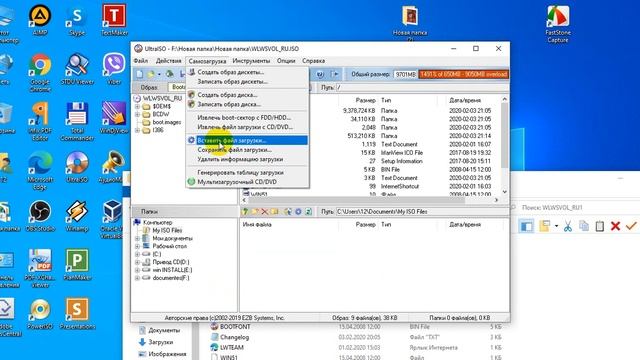640x360 pixels.
Task: Expand the (C:) drive node
Action: [137, 254]
